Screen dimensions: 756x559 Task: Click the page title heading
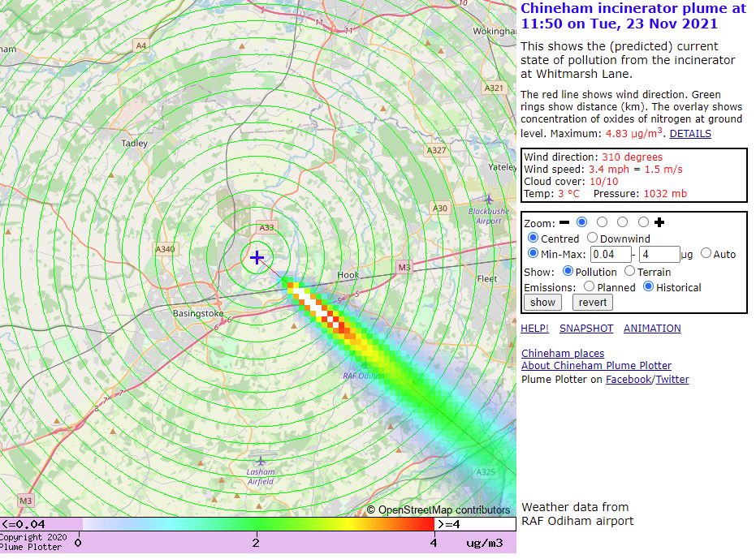pos(633,16)
